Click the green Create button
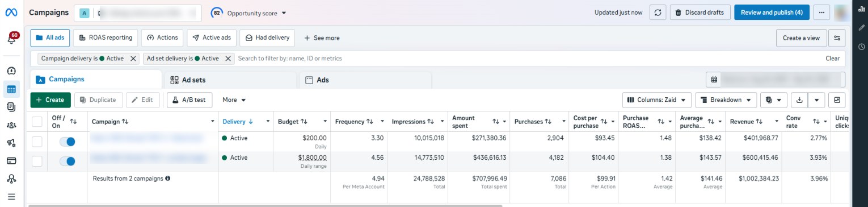This screenshot has height=207, width=868. [x=50, y=100]
